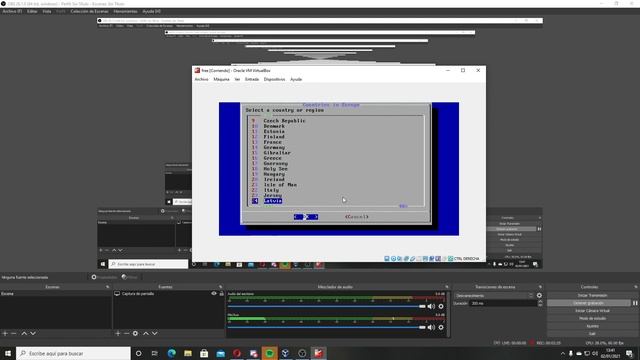Open Colección de Escenas menu
This screenshot has width=640, height=360.
89,11
